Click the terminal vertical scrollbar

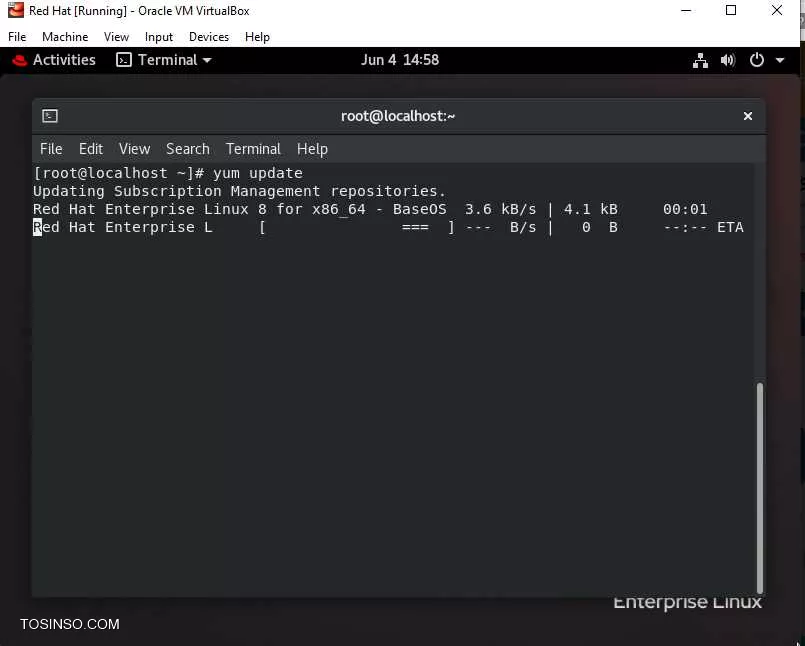(760, 488)
